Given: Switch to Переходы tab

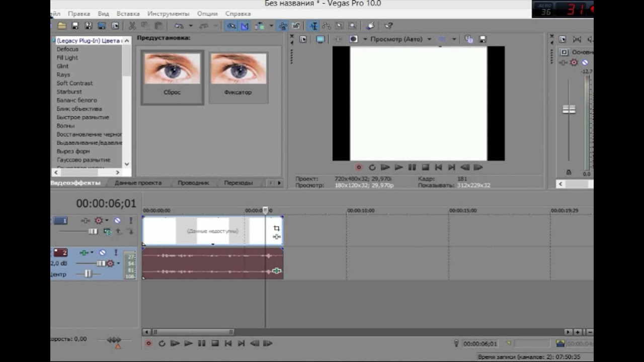Looking at the screenshot, I should coord(238,183).
